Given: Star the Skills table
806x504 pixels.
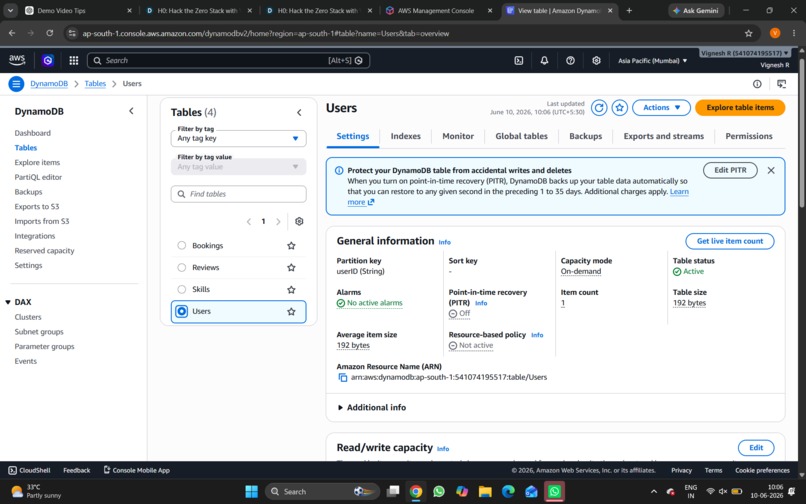Looking at the screenshot, I should click(291, 290).
